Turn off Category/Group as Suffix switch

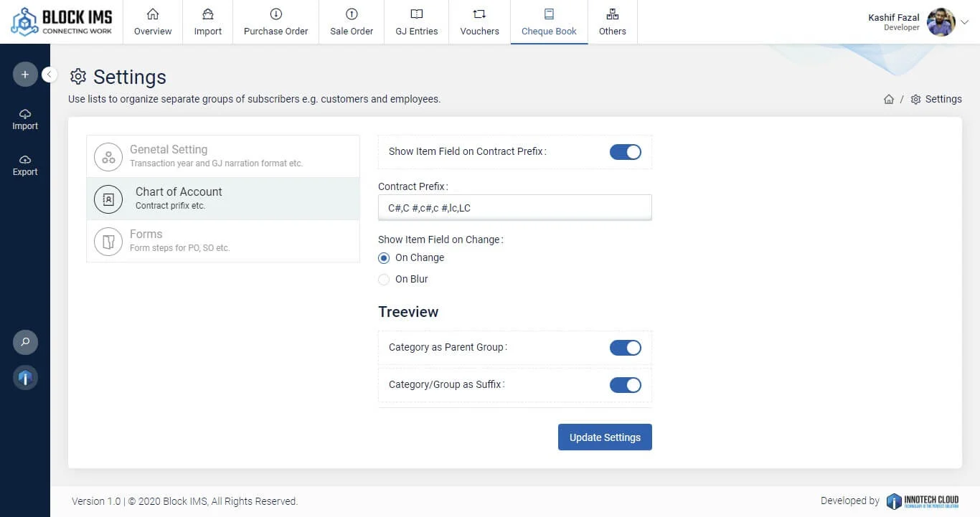pyautogui.click(x=625, y=385)
